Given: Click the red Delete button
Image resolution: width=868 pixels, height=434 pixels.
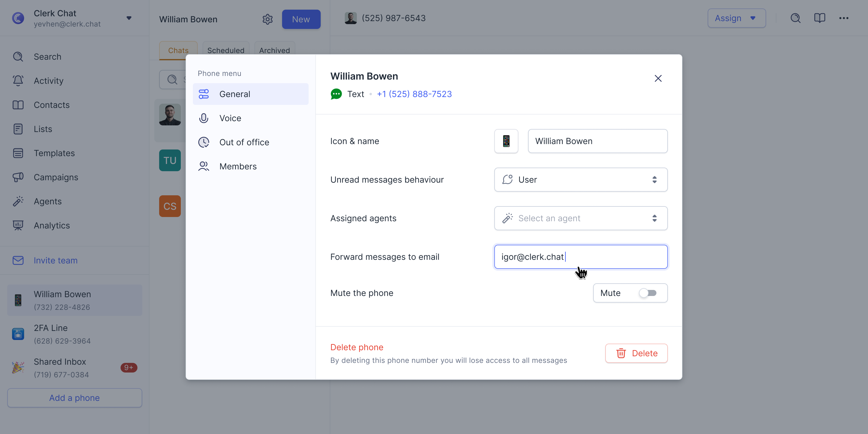Looking at the screenshot, I should (x=637, y=353).
